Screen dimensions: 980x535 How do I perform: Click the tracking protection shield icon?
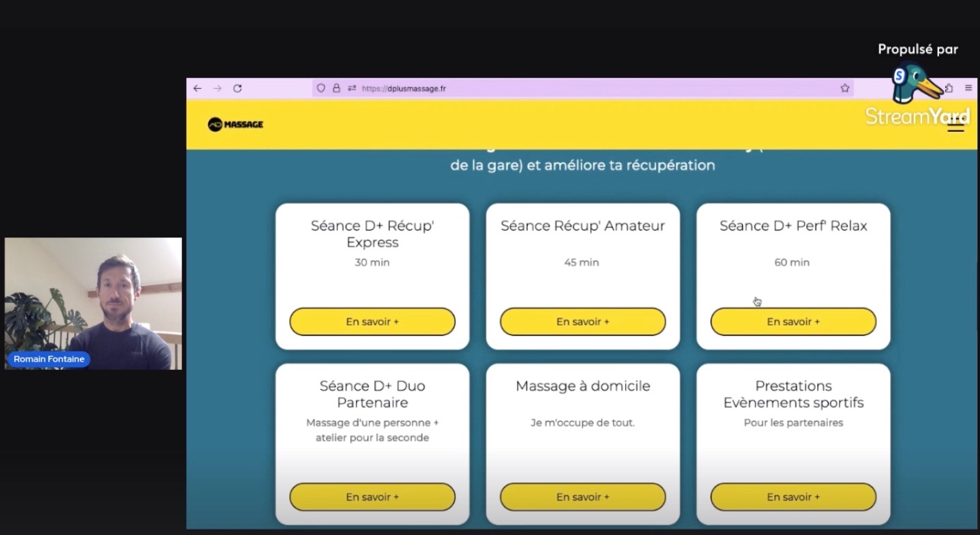click(x=321, y=88)
